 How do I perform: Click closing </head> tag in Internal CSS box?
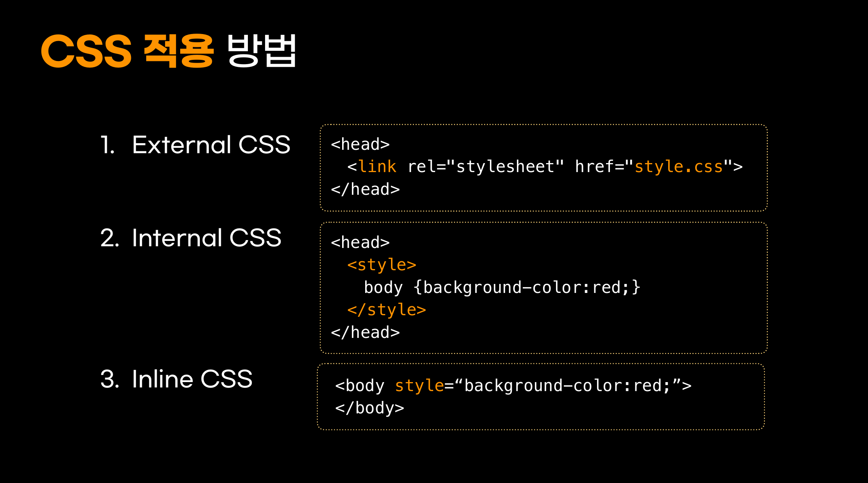click(x=365, y=333)
